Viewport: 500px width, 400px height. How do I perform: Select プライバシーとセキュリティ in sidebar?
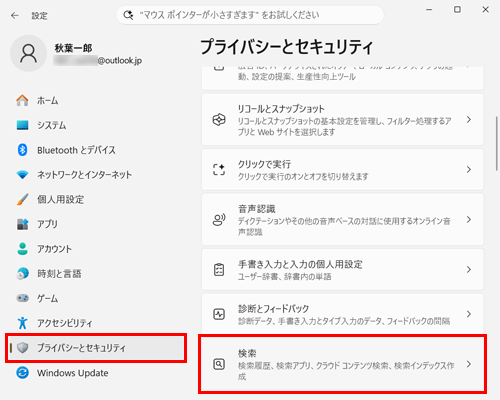(x=96, y=348)
